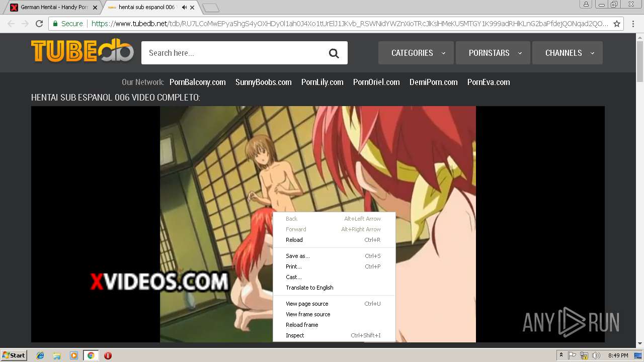Screen dimensions: 644x362
Task: Open the PornLily.com link
Action: pos(322,82)
